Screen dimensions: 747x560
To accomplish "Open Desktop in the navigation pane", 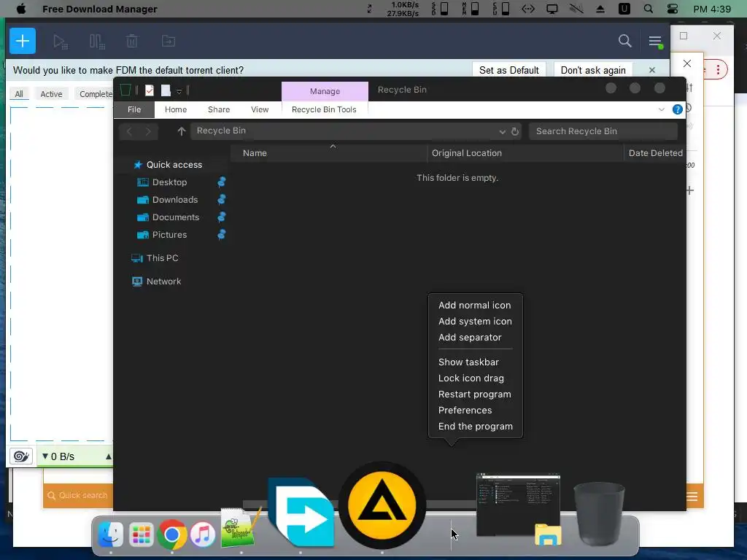I will point(169,182).
